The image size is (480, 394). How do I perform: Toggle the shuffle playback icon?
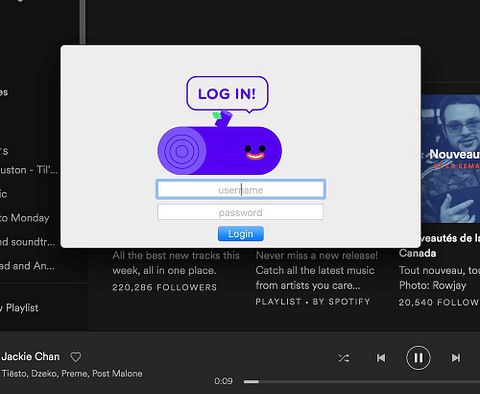[x=344, y=358]
